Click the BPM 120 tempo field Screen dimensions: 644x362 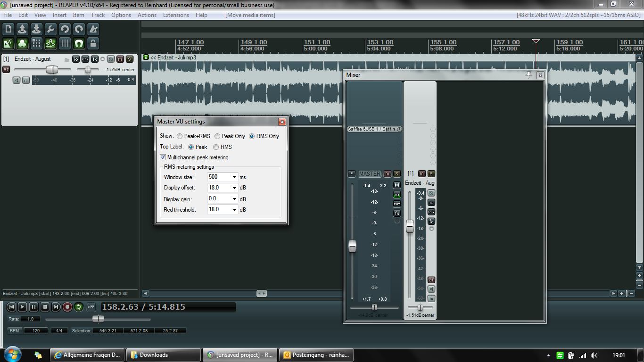(36, 330)
